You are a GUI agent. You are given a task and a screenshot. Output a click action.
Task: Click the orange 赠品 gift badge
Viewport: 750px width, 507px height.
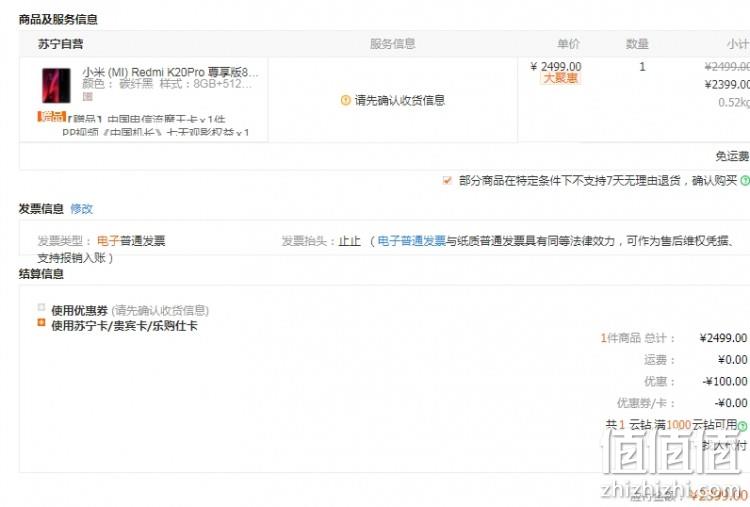(x=51, y=116)
